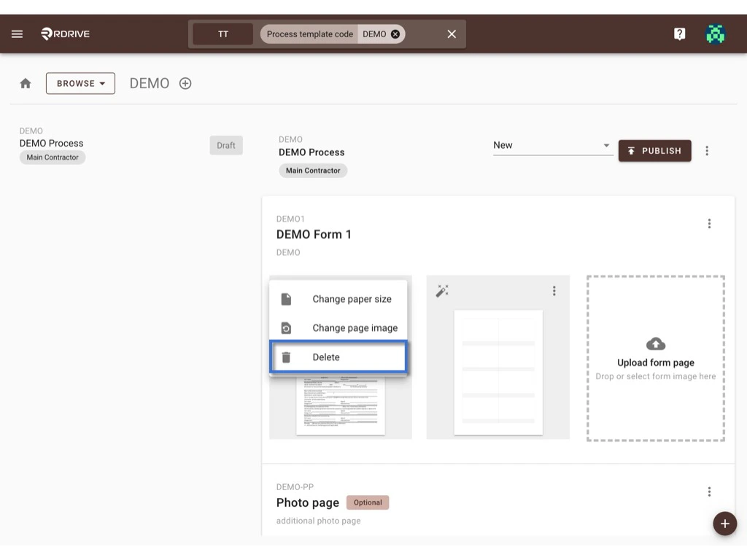Open second page thumbnail options menu

(554, 291)
